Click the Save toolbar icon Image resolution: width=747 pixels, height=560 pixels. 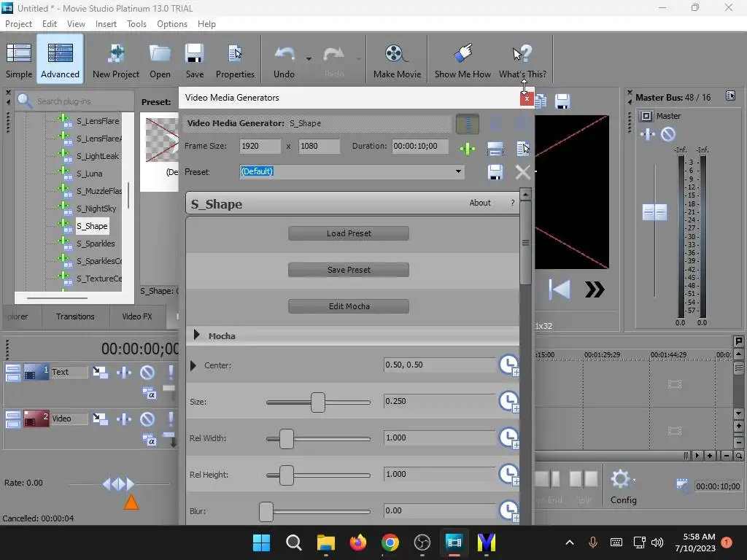194,61
